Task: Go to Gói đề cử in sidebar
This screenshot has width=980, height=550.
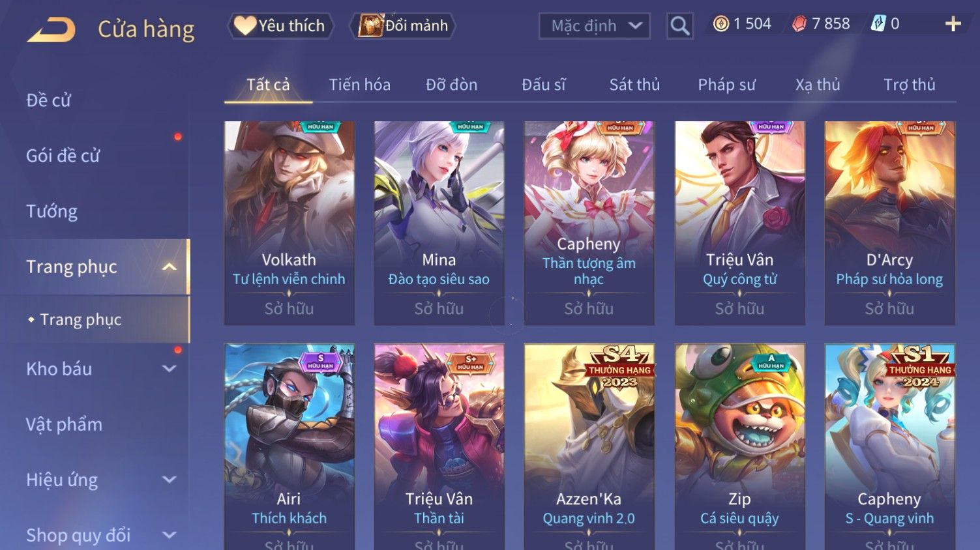Action: 63,156
